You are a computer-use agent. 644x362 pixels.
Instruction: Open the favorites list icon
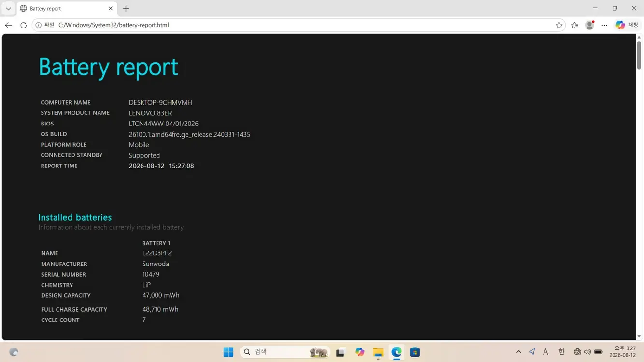[574, 25]
